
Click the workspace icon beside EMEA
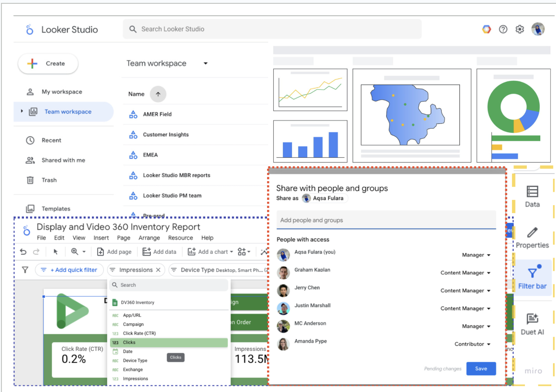click(x=133, y=155)
